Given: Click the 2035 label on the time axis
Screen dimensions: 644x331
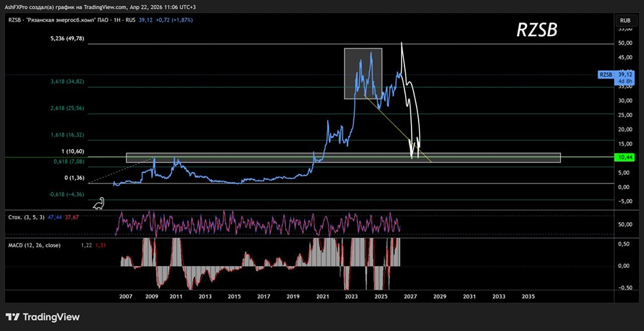Looking at the screenshot, I should click(x=528, y=296).
